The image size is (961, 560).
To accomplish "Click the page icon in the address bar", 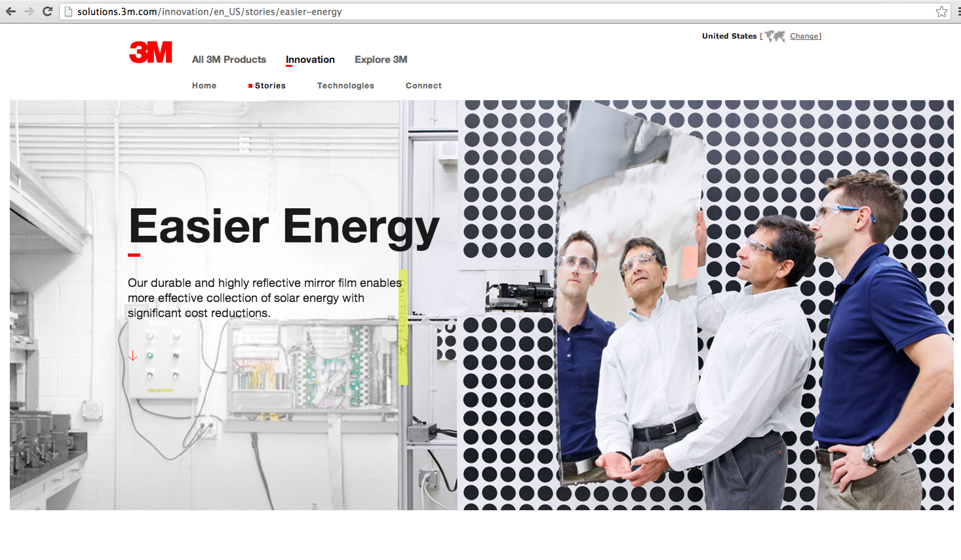I will coord(68,11).
